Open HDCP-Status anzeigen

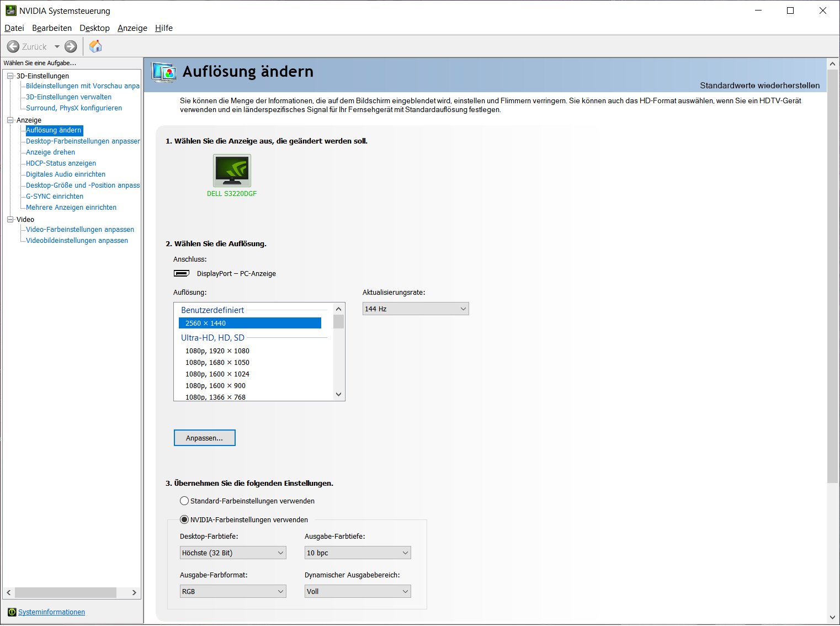[x=61, y=163]
